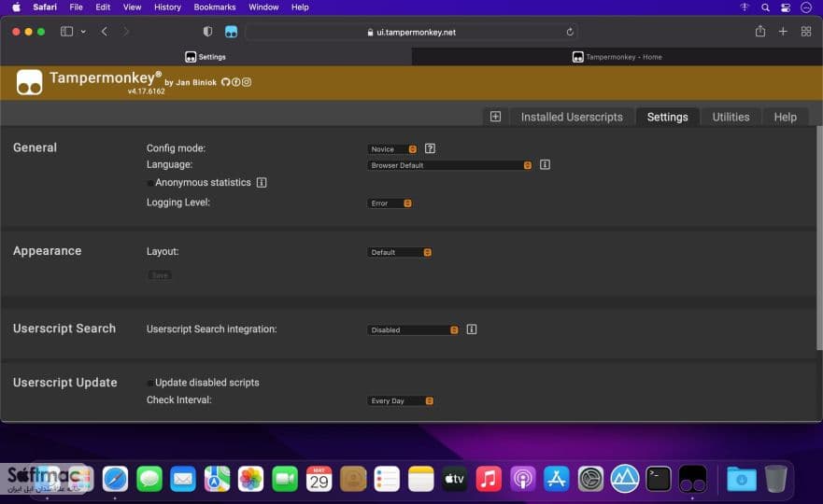The width and height of the screenshot is (823, 504).
Task: Click the Save button under Layout
Action: pos(160,275)
